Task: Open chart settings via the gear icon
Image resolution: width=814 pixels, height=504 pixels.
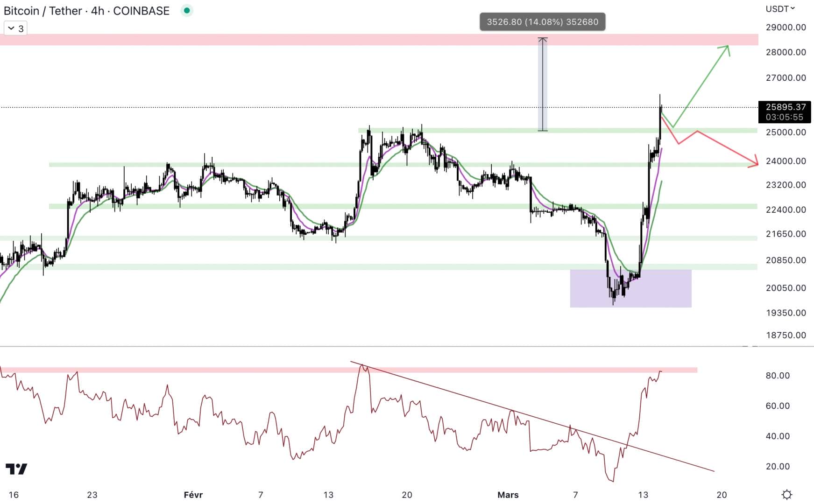Action: tap(787, 494)
